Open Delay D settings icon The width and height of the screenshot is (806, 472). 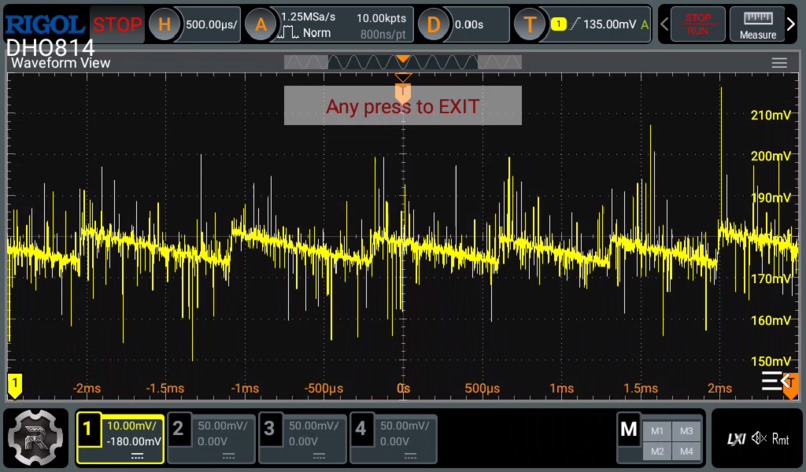[x=433, y=24]
